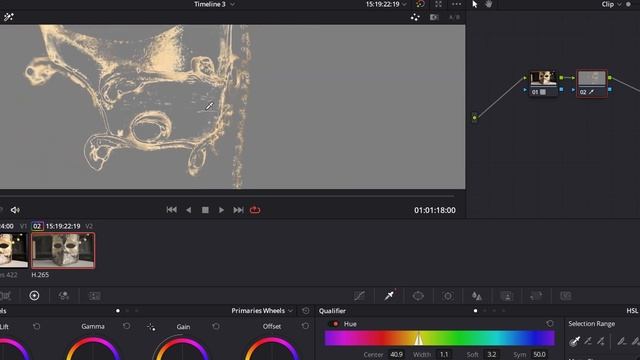640x360 pixels.
Task: Enter full-screen viewer mode
Action: coord(438,4)
